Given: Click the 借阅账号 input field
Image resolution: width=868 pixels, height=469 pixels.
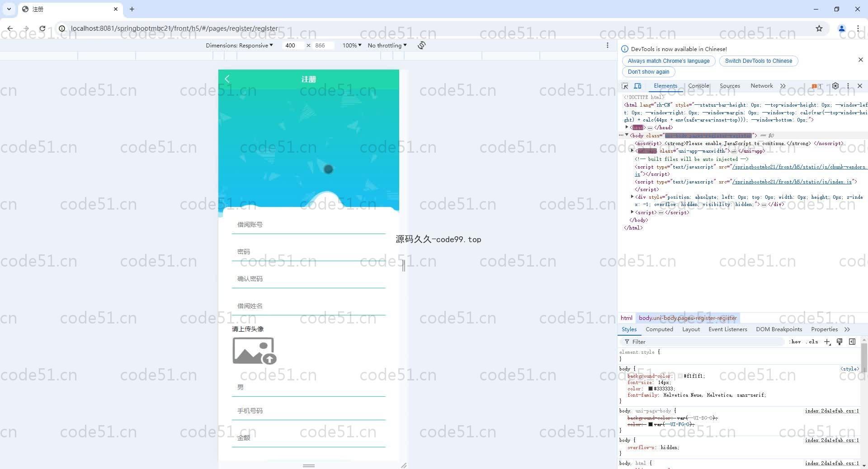Looking at the screenshot, I should point(309,225).
